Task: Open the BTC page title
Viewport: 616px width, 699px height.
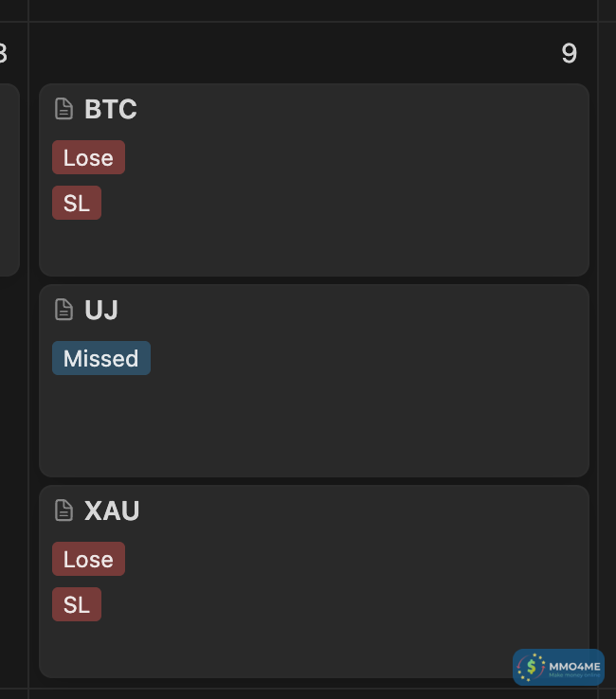Action: tap(111, 110)
